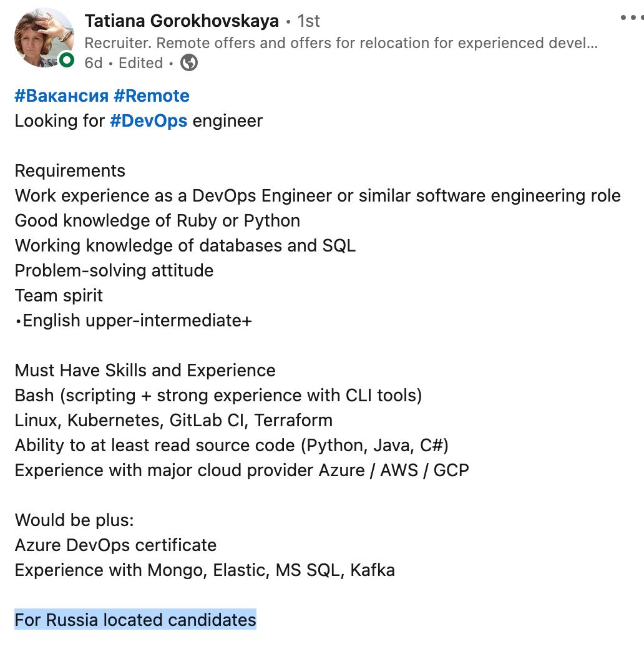
Task: Click the #Вакансия hashtag
Action: point(61,96)
